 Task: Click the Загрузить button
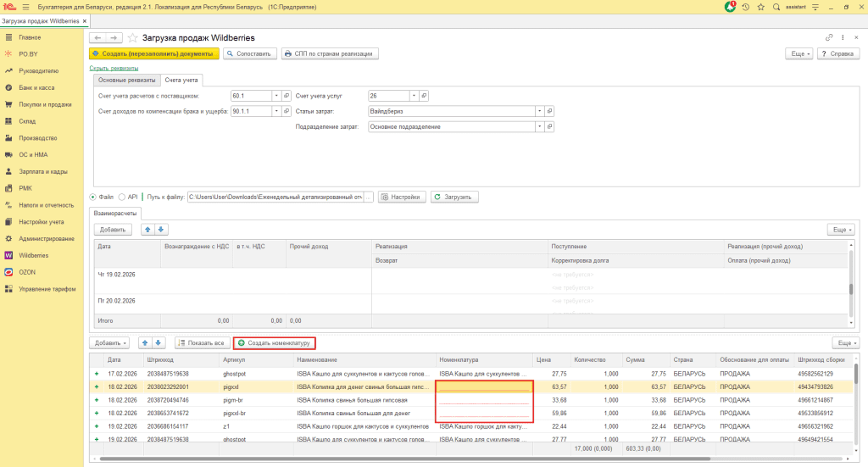[455, 197]
